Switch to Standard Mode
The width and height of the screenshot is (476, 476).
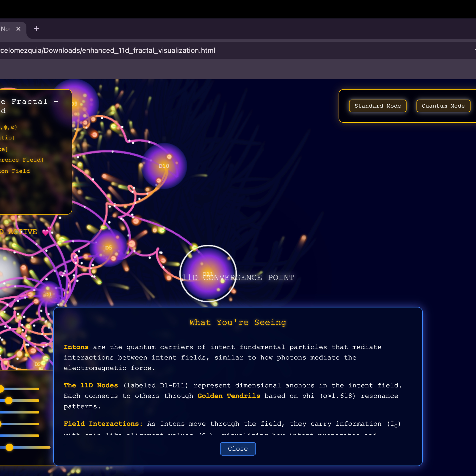tap(377, 106)
